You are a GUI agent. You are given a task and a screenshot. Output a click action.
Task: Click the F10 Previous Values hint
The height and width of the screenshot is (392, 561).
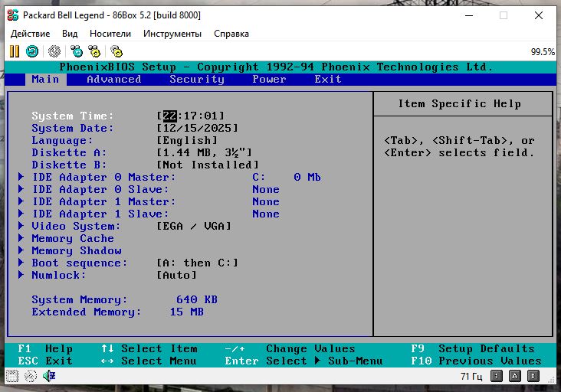(476, 361)
